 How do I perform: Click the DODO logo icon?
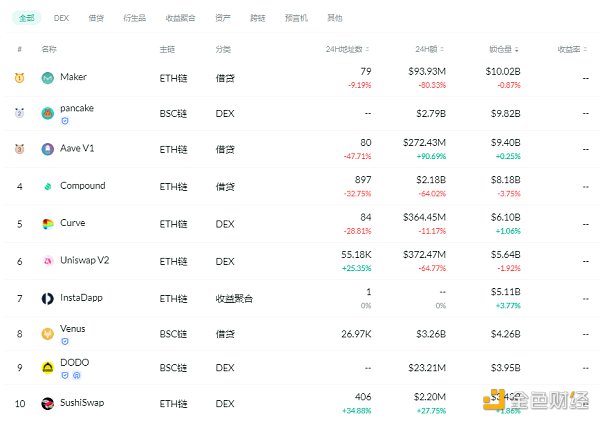[47, 367]
